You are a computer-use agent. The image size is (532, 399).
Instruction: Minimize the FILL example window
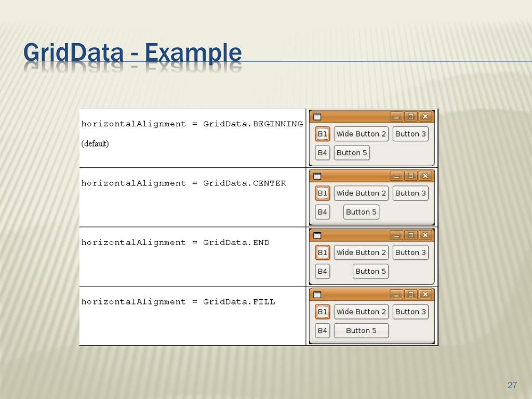[x=396, y=295]
